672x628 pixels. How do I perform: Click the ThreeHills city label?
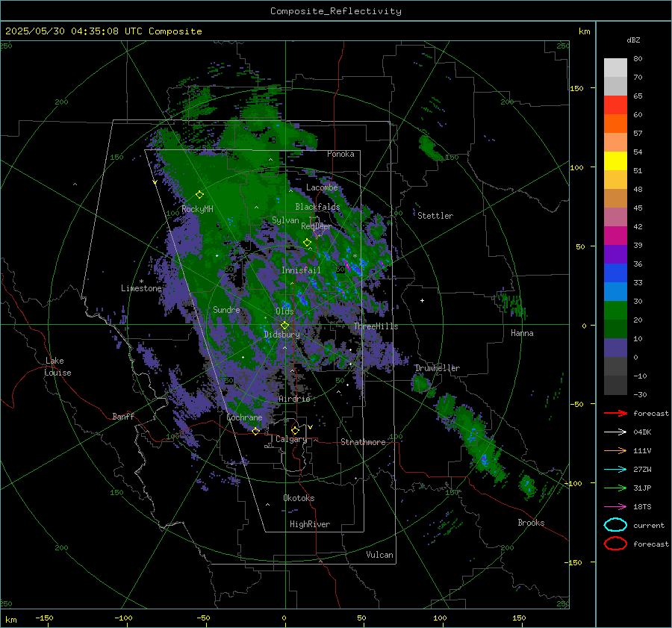(376, 326)
